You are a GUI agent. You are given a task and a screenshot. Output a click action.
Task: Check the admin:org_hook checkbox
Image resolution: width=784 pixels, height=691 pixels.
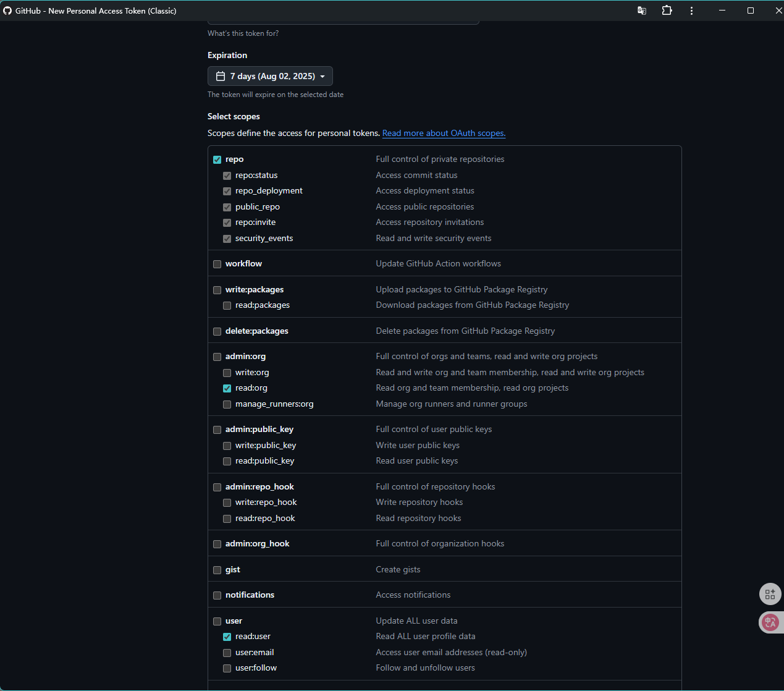coord(217,544)
